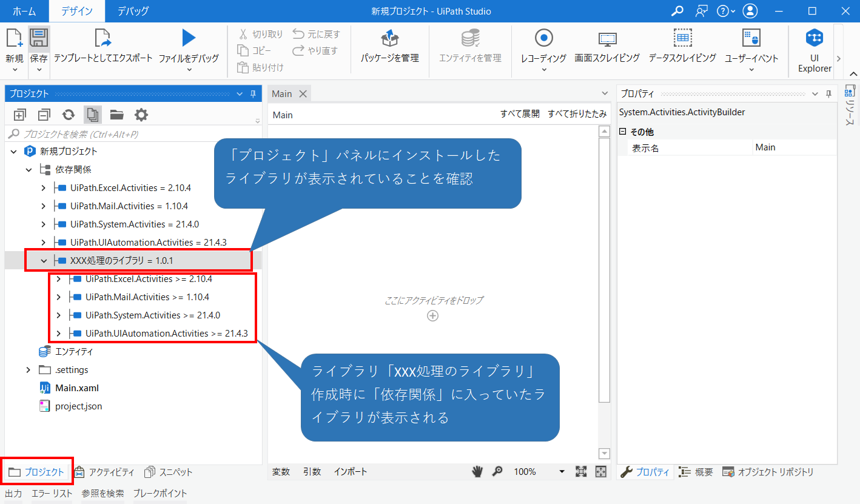Click the Recording (レコーディング) icon

click(x=543, y=38)
